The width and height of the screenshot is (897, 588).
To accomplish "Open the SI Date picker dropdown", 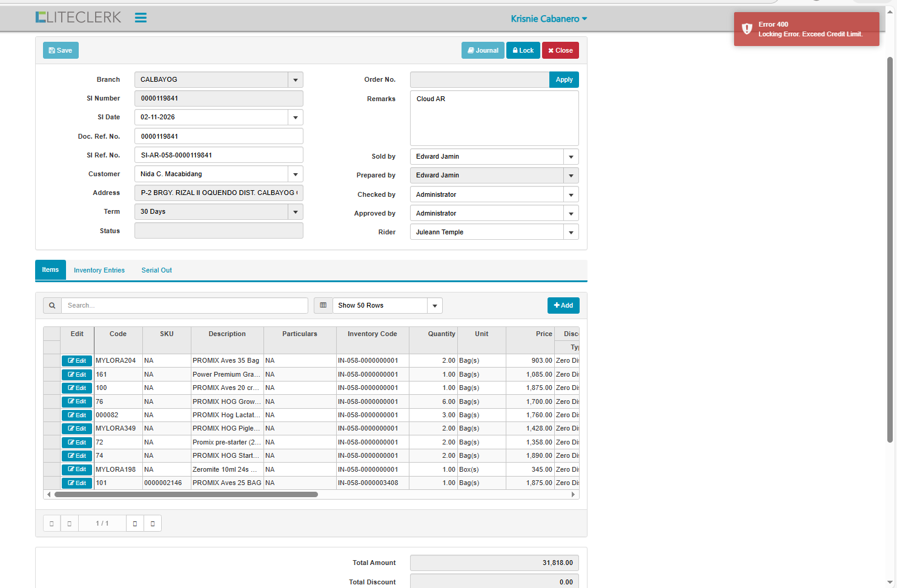I will click(296, 117).
